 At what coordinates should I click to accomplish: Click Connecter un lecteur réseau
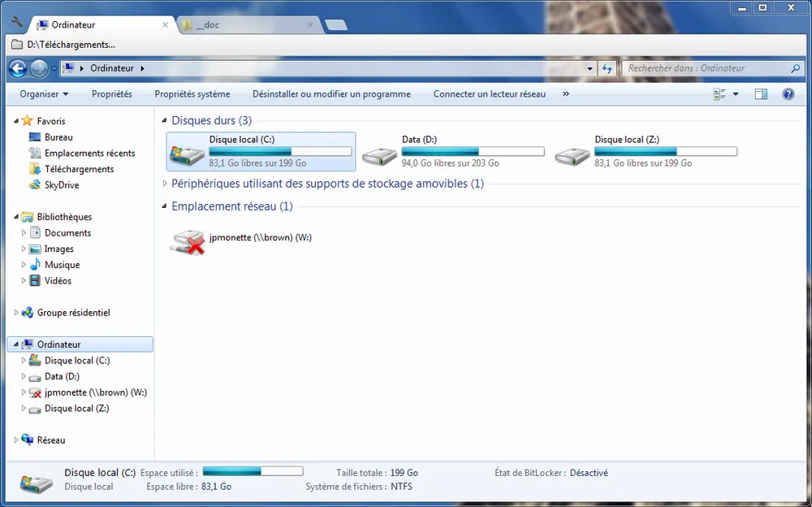pyautogui.click(x=490, y=93)
